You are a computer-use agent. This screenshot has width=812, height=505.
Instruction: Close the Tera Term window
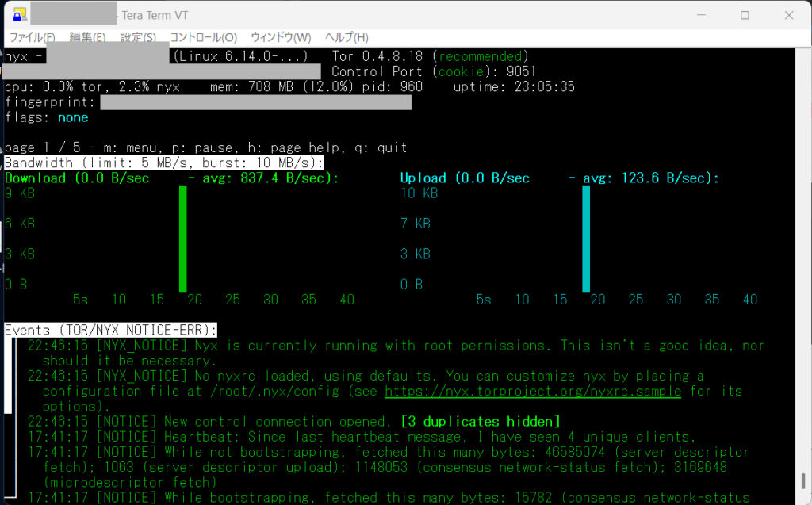(x=787, y=15)
